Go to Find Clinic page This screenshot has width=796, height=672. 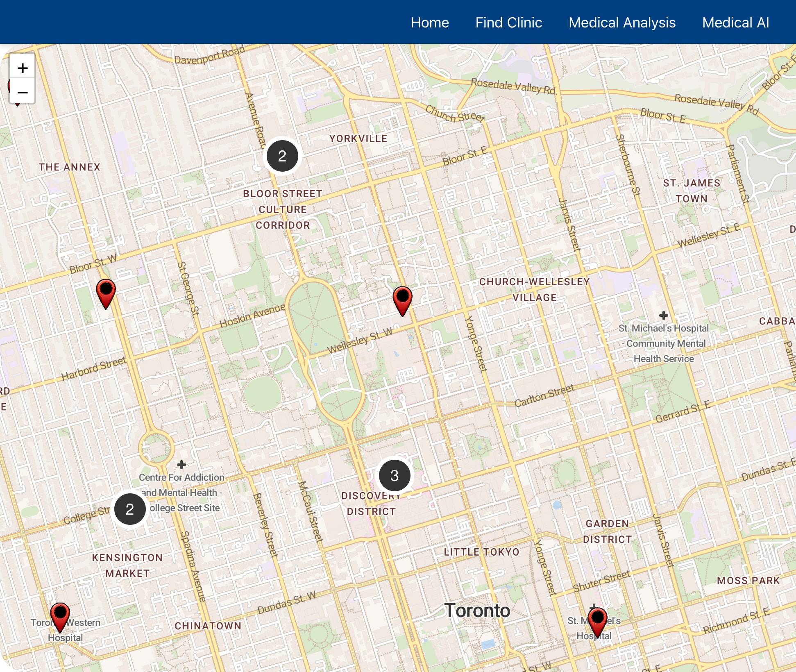508,23
